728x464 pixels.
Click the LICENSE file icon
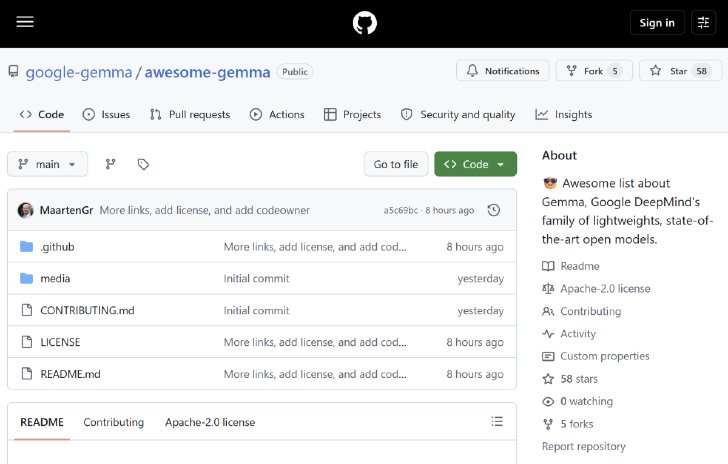(27, 342)
